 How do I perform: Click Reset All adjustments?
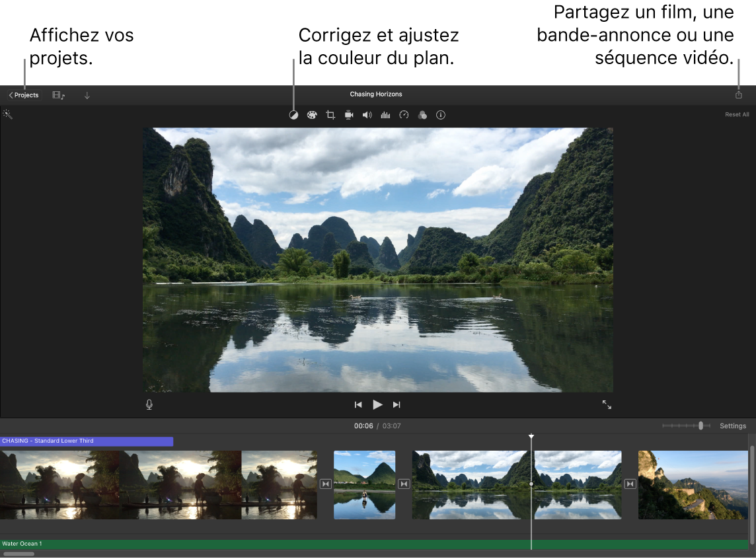click(x=737, y=115)
